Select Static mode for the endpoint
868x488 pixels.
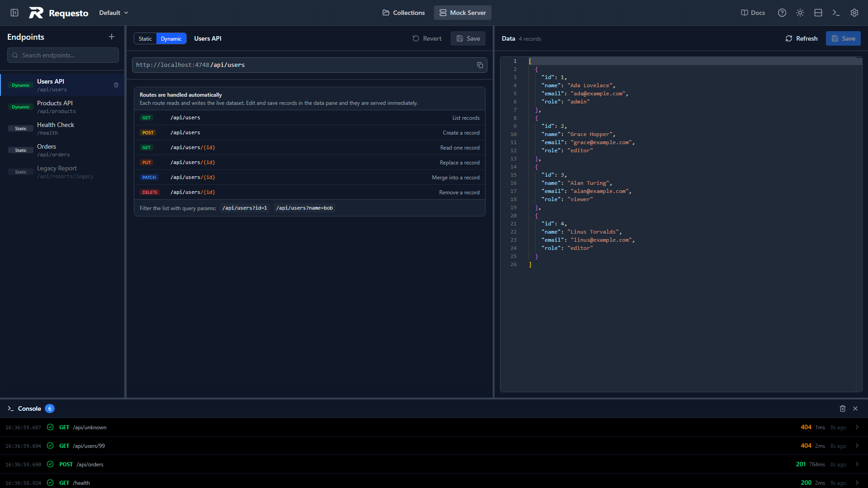point(145,38)
